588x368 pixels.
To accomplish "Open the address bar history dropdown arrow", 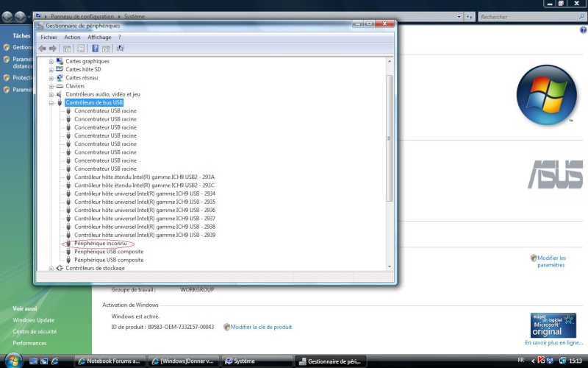I will pyautogui.click(x=459, y=16).
